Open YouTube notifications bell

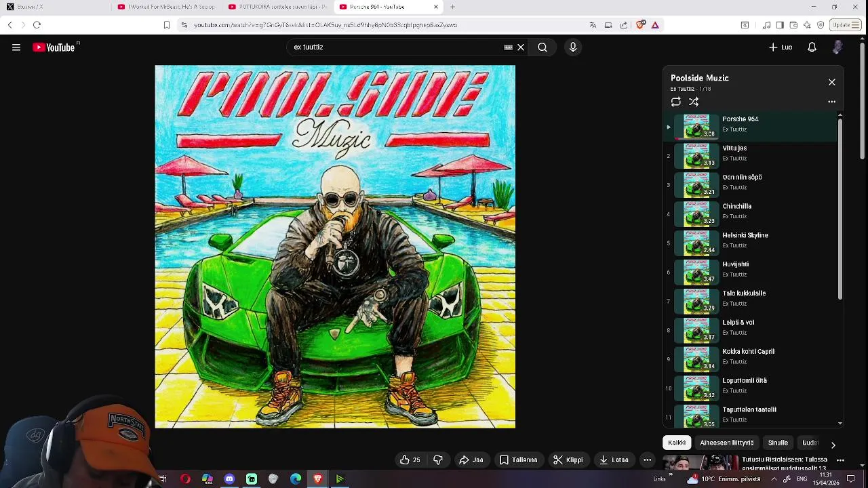pyautogui.click(x=812, y=47)
